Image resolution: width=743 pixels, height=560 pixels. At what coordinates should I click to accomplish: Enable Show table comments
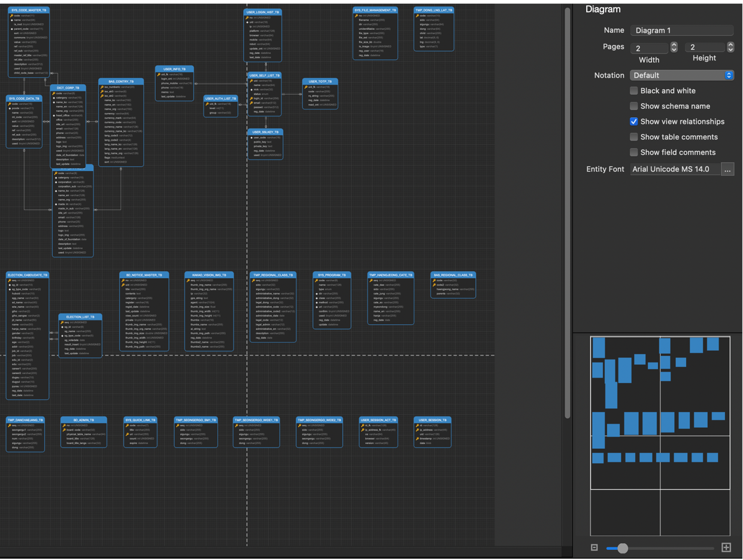[633, 137]
